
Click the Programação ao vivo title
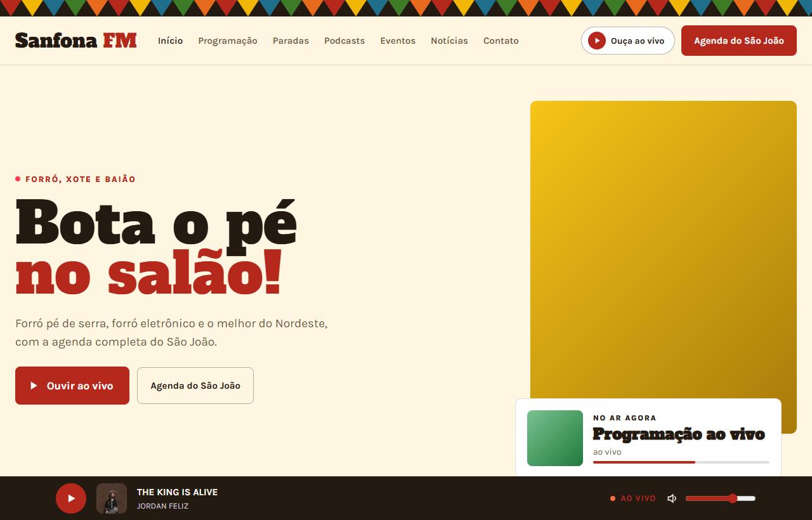(x=679, y=434)
